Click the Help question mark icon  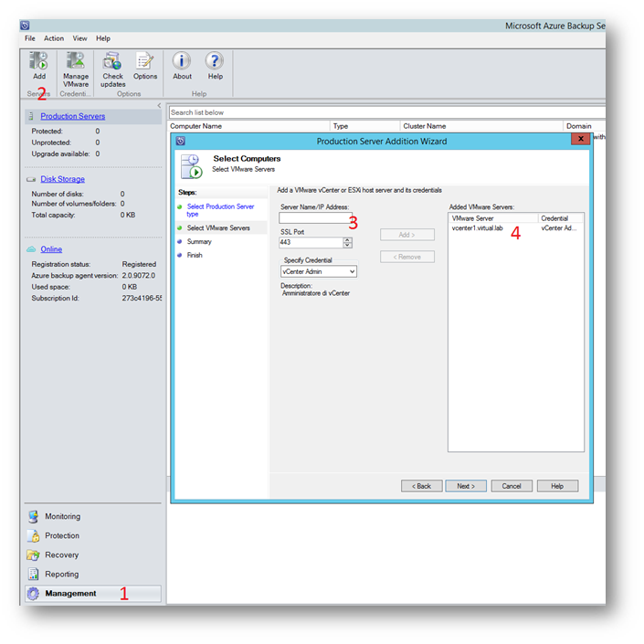click(x=215, y=61)
